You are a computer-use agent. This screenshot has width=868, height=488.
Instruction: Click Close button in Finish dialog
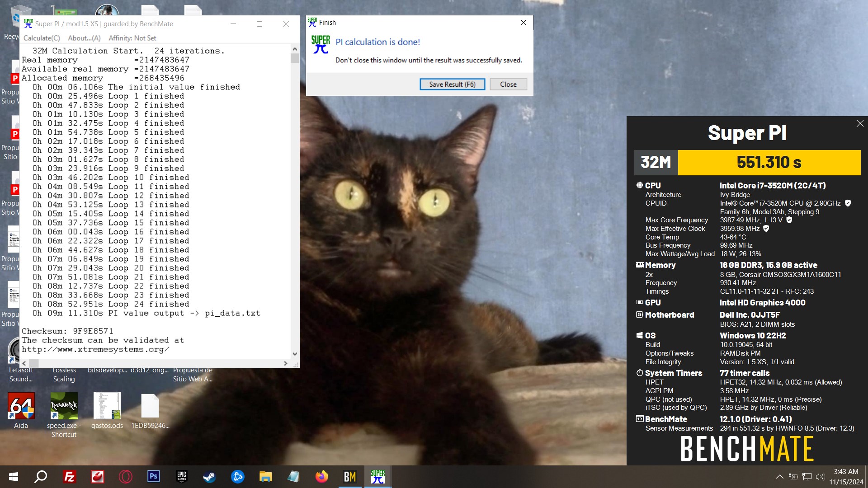508,84
